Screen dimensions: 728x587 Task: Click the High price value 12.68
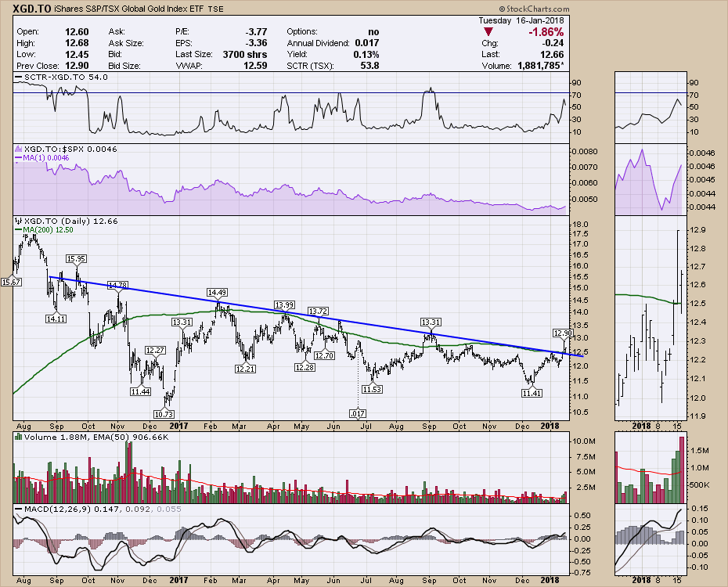coord(77,43)
